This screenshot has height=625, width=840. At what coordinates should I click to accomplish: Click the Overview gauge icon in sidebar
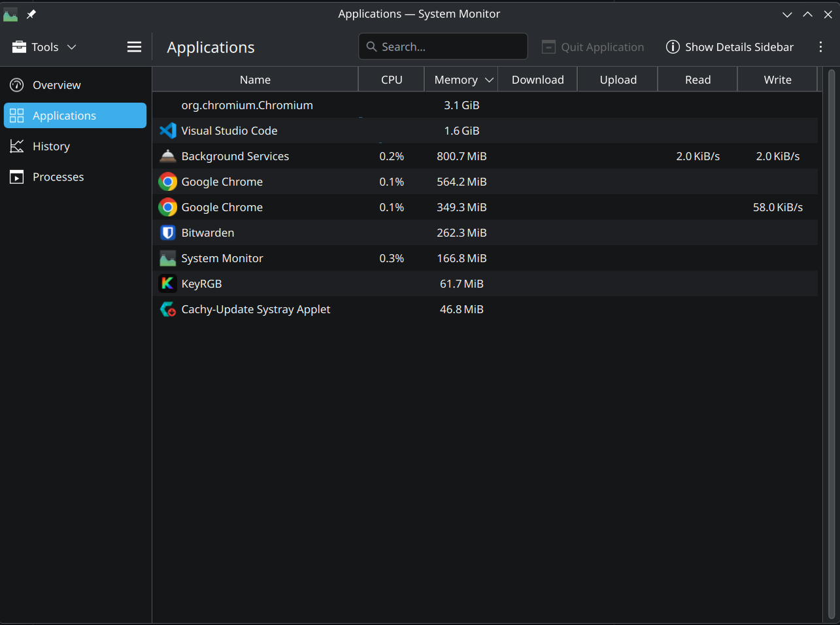[x=17, y=85]
